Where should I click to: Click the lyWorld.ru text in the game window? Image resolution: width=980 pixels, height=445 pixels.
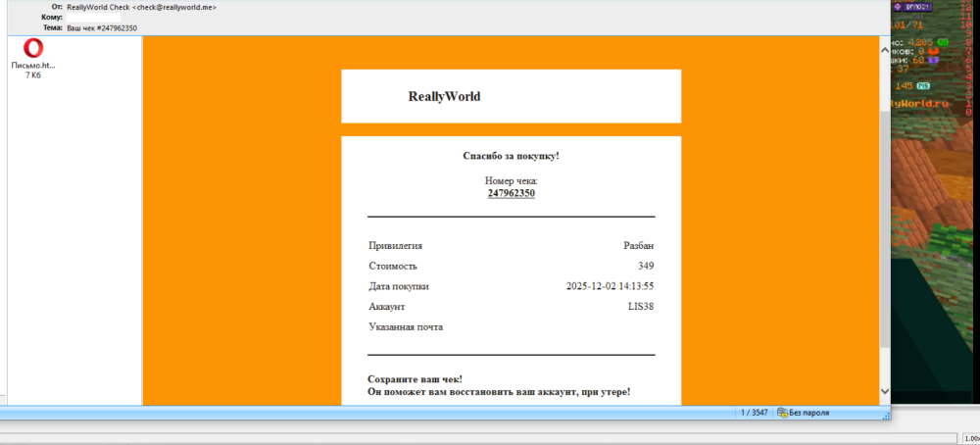919,103
